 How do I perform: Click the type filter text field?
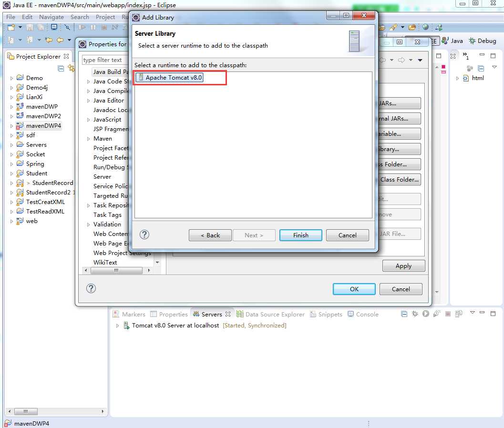coord(105,60)
